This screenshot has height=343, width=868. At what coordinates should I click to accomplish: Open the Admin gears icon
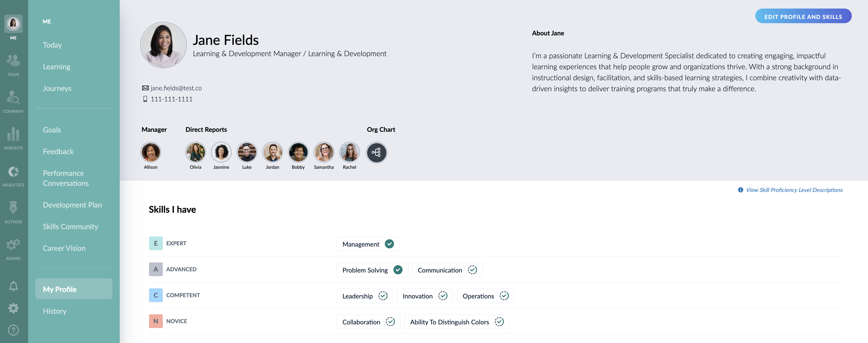pyautogui.click(x=13, y=245)
